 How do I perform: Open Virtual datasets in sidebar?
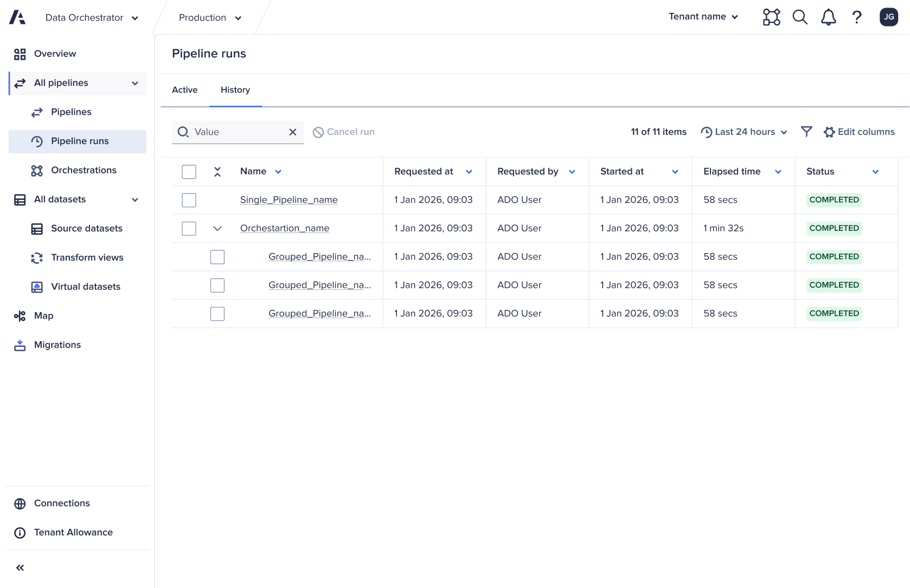[78, 287]
